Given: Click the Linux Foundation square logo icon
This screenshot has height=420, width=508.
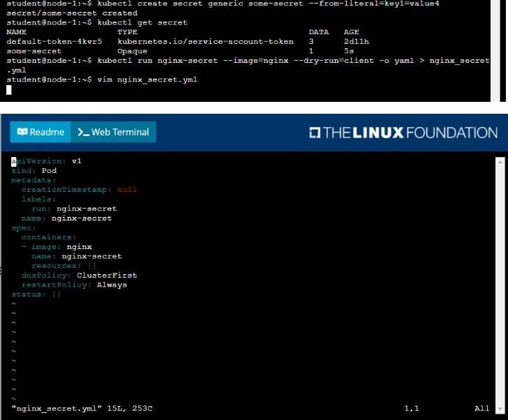Looking at the screenshot, I should coord(313,133).
